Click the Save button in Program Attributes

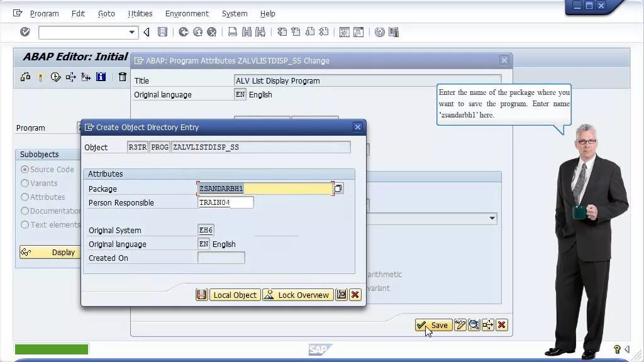tap(434, 325)
